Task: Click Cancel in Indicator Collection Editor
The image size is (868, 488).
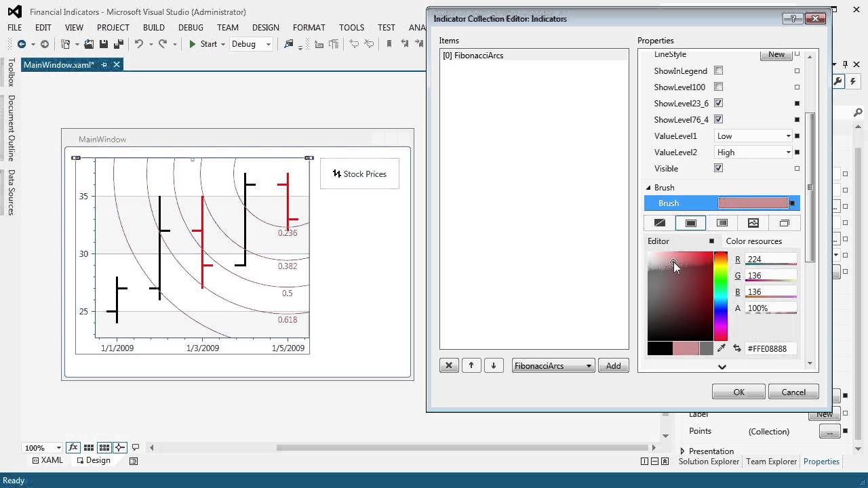Action: (x=793, y=392)
